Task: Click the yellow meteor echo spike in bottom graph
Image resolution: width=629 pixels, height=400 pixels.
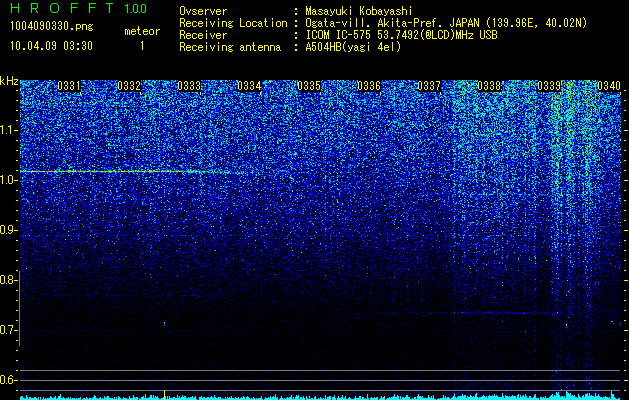Action: coord(164,393)
